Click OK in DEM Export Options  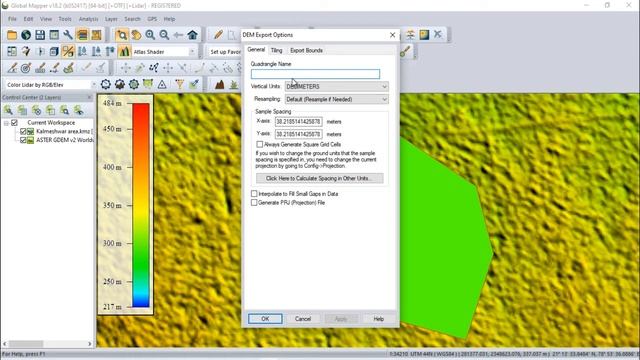pyautogui.click(x=265, y=319)
